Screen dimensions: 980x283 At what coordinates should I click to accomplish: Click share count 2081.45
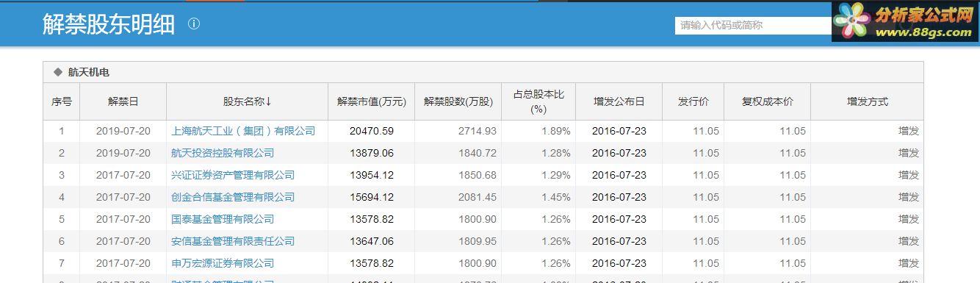(478, 197)
